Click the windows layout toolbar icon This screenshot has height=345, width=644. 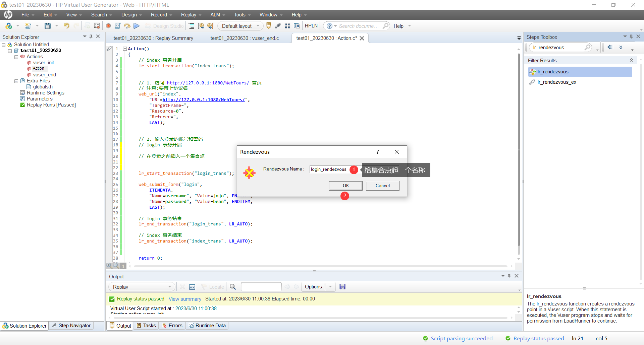[x=297, y=26]
